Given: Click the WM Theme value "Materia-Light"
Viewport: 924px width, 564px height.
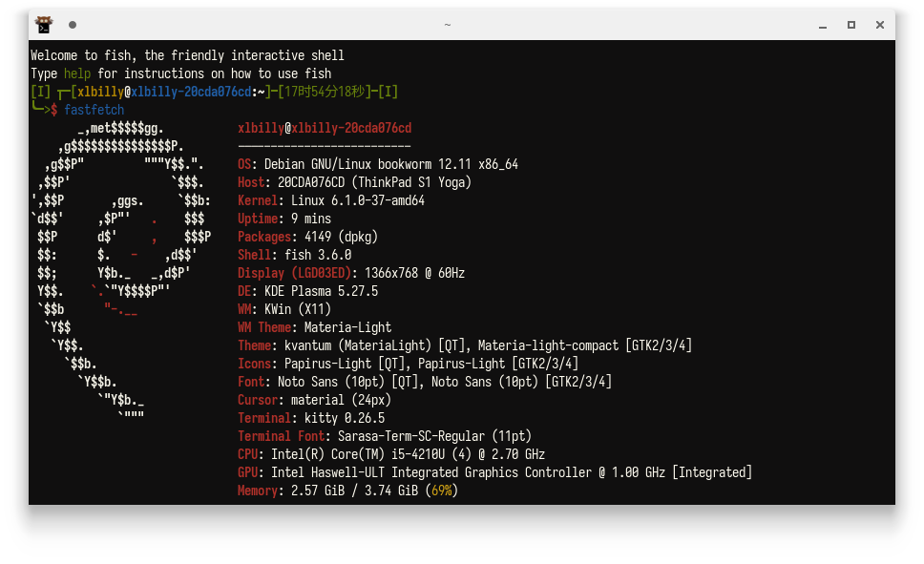Looking at the screenshot, I should tap(347, 327).
